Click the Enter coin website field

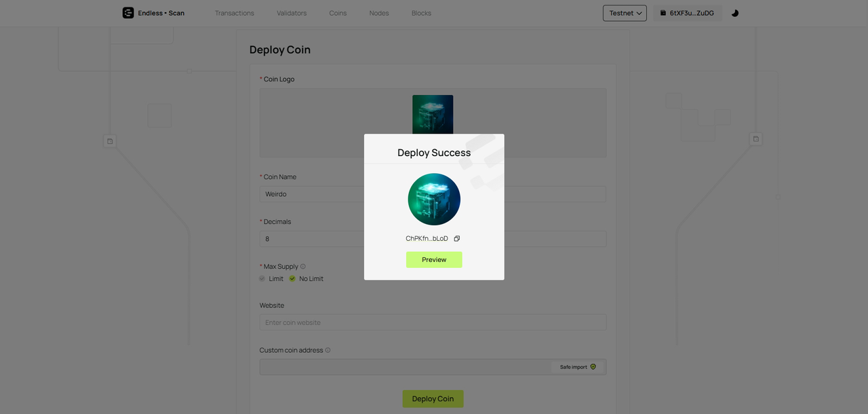(433, 322)
